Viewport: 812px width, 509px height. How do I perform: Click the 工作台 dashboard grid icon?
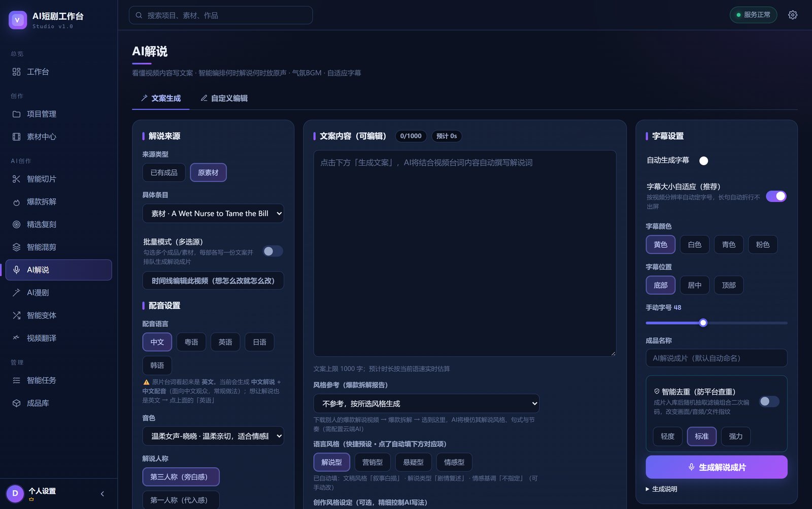16,72
